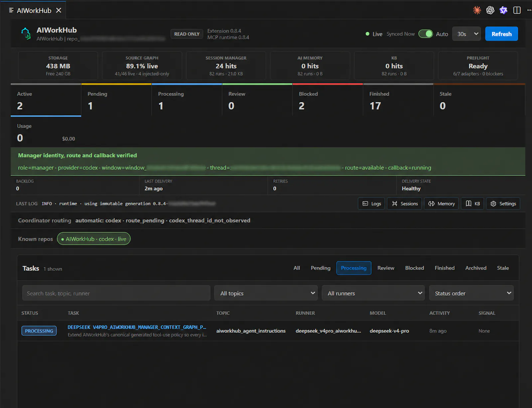Click the READ ONLY badge
The width and height of the screenshot is (532, 408).
(187, 34)
